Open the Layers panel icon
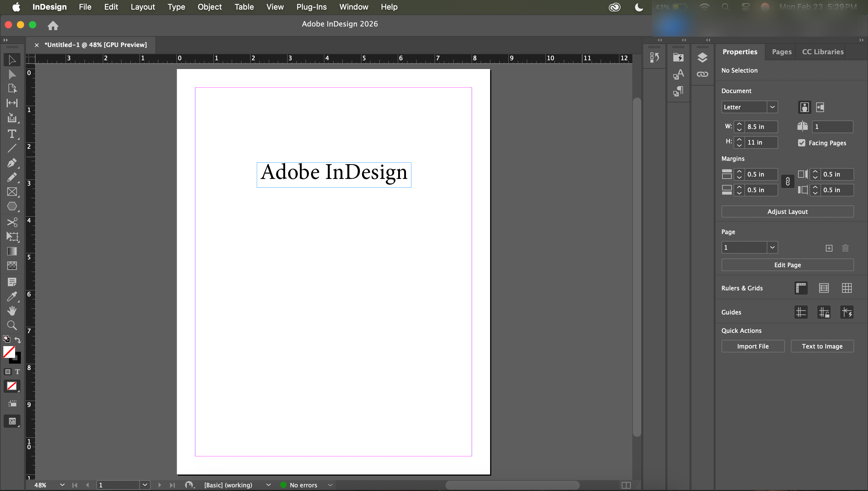Viewport: 868px width, 491px height. pyautogui.click(x=702, y=58)
